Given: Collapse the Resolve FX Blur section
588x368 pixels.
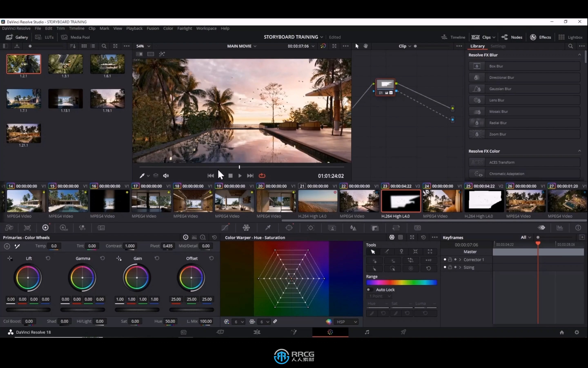Looking at the screenshot, I should [579, 55].
